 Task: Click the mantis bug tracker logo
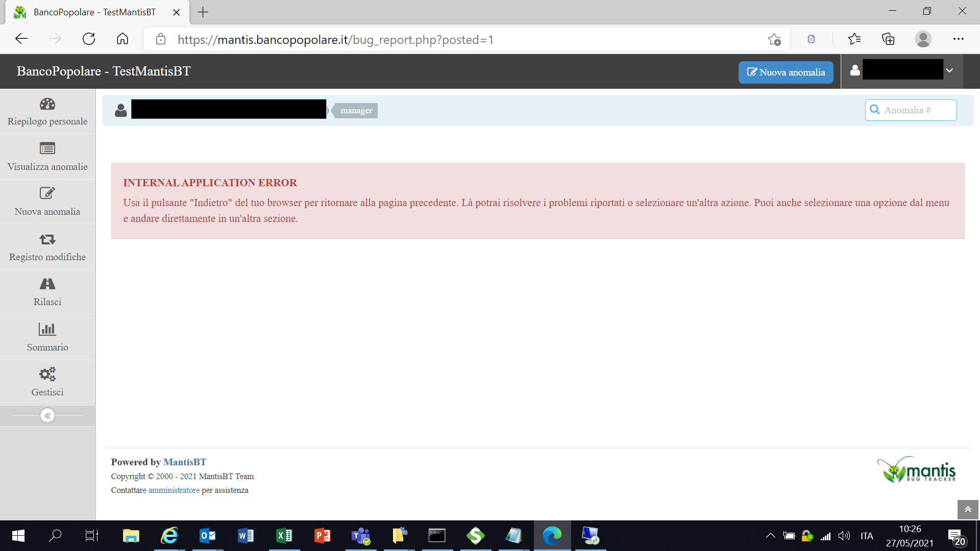[x=917, y=470]
